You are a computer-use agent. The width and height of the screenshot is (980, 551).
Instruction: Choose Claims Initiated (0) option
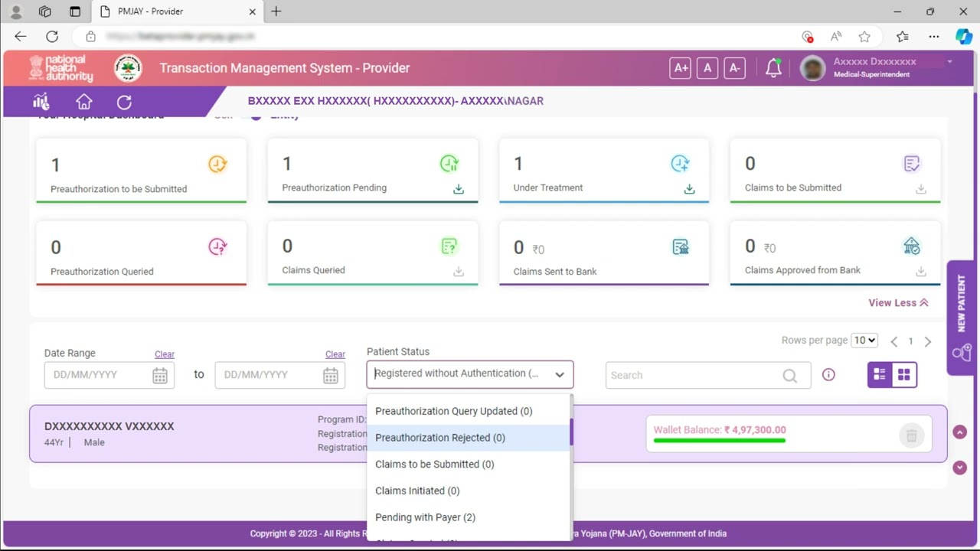pos(469,491)
